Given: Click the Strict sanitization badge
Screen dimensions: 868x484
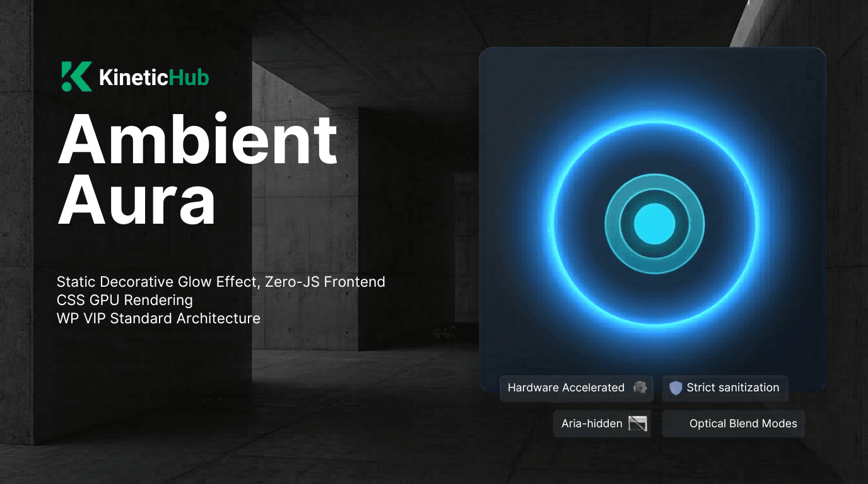Looking at the screenshot, I should click(725, 388).
